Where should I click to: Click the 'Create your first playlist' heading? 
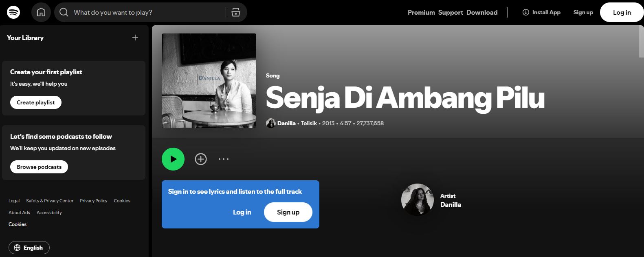[x=46, y=72]
